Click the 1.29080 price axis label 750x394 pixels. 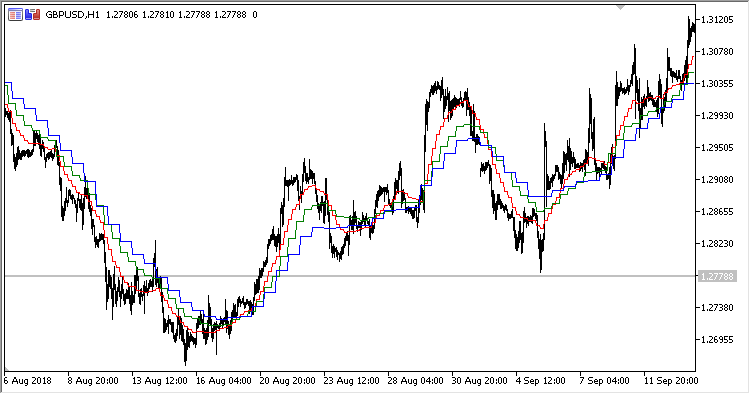pos(717,180)
